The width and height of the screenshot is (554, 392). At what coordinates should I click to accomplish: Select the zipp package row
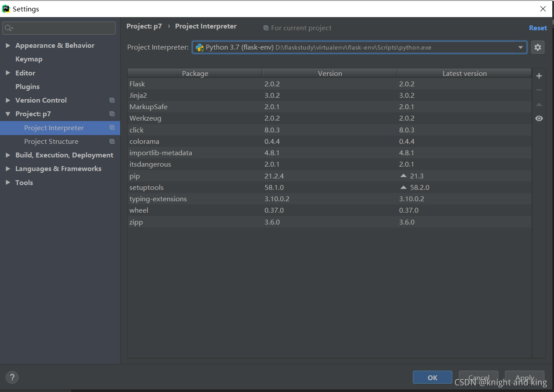click(329, 222)
